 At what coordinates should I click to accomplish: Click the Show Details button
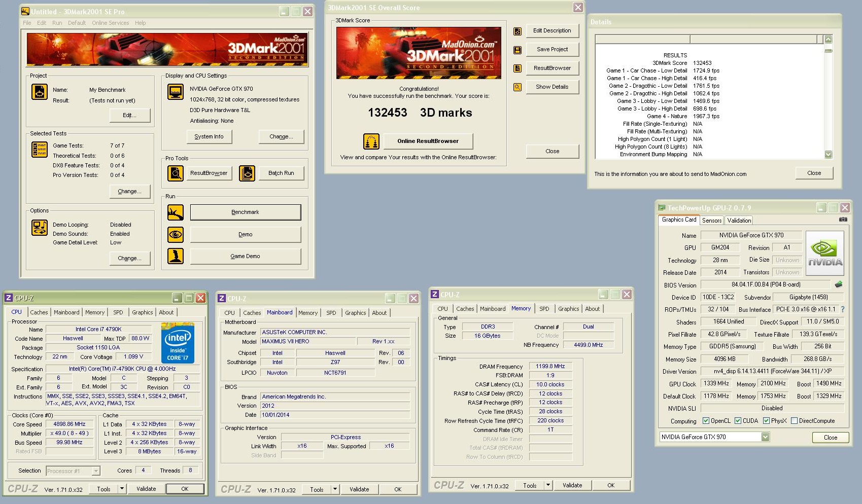pyautogui.click(x=552, y=87)
